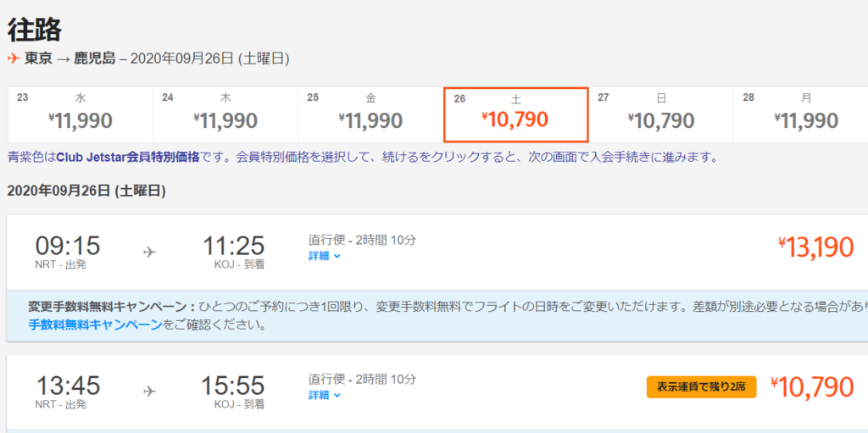Screen dimensions: 868x433
Task: Click the 09:15 NRT departure time
Action: [68, 247]
